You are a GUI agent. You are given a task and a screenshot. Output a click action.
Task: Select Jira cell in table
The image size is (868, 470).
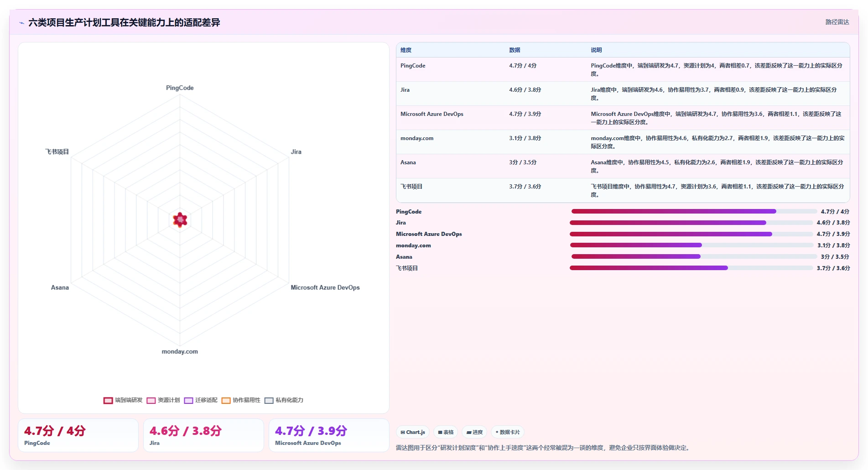405,90
